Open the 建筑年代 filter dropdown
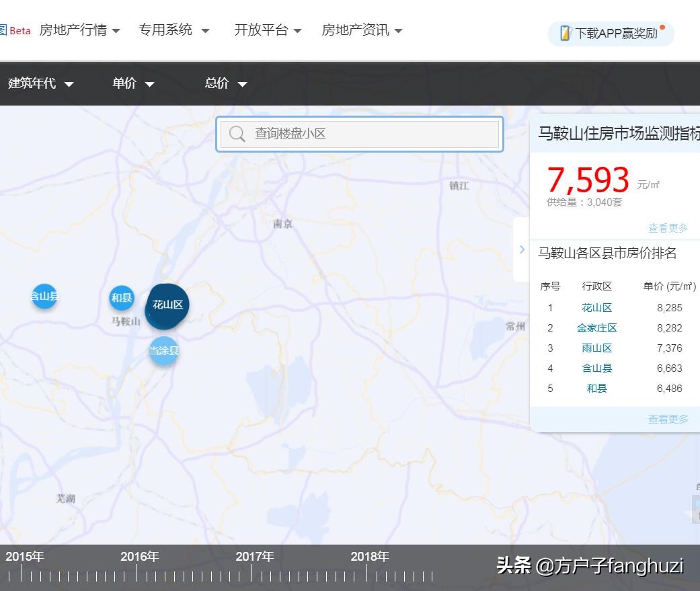This screenshot has height=591, width=700. 40,83
